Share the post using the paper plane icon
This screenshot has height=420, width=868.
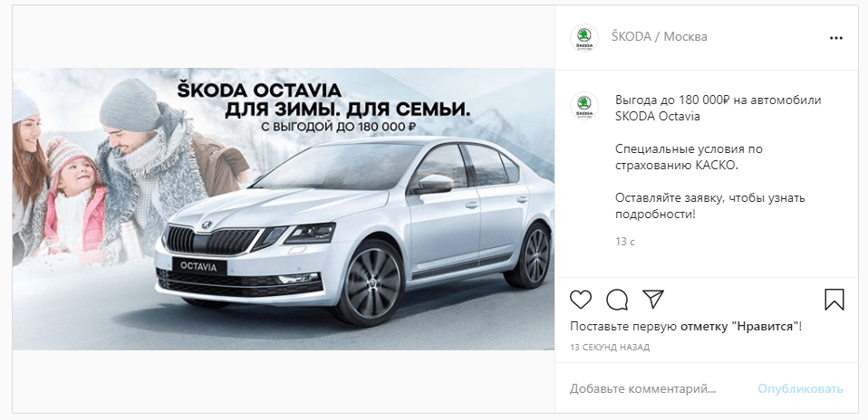(x=653, y=299)
